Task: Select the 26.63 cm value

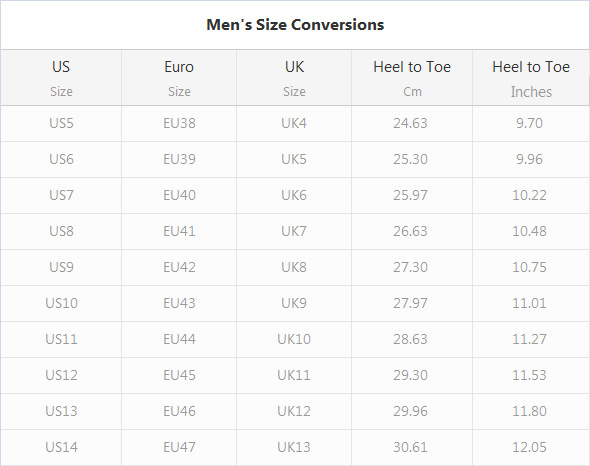Action: pos(411,231)
